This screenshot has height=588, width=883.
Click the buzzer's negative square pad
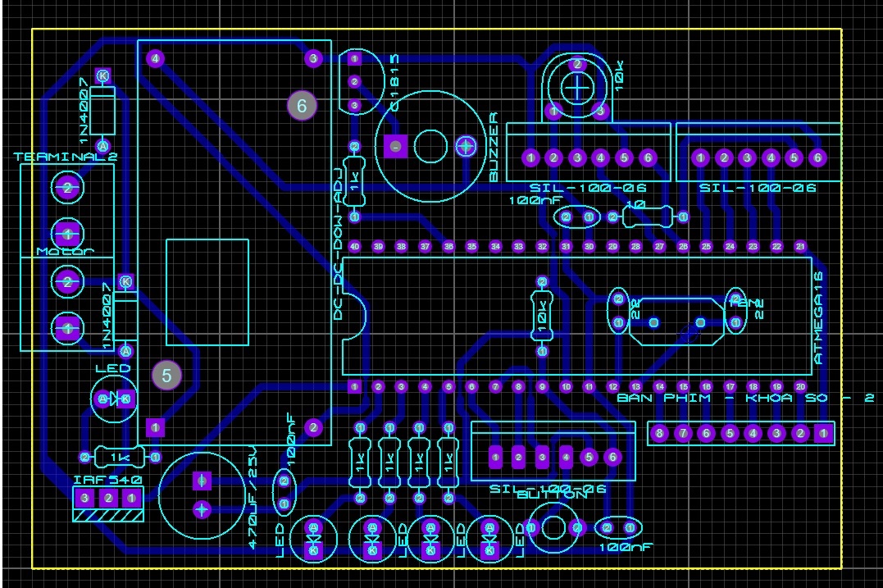(x=395, y=147)
